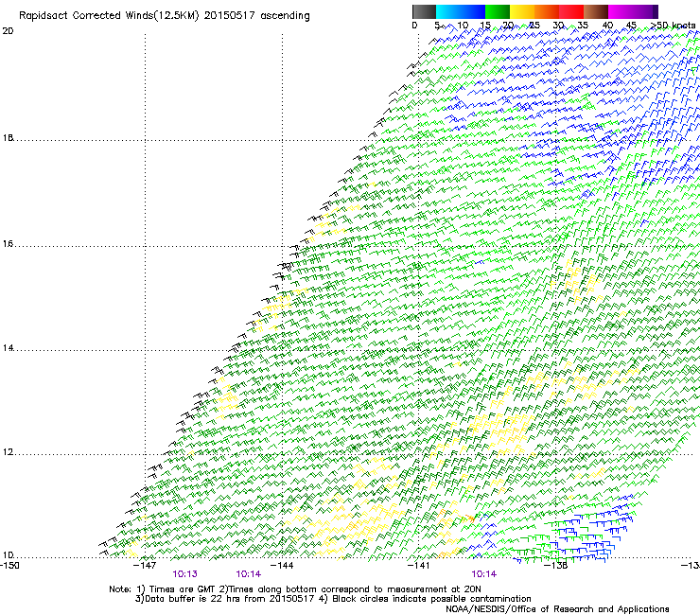This screenshot has height=615, width=700.
Task: Click the dark purple 45-50 knots swatch
Action: (x=645, y=11)
